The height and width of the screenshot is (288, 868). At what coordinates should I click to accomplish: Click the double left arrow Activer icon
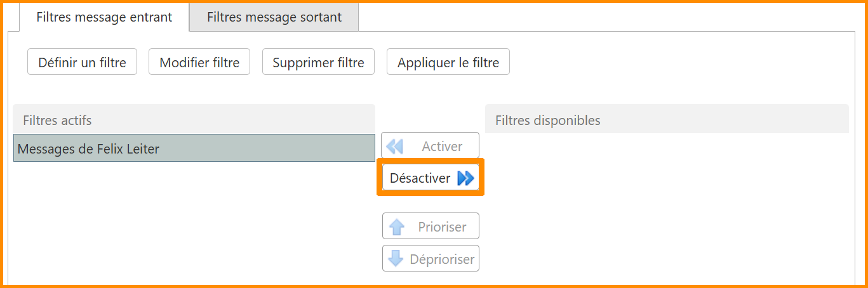(x=394, y=147)
